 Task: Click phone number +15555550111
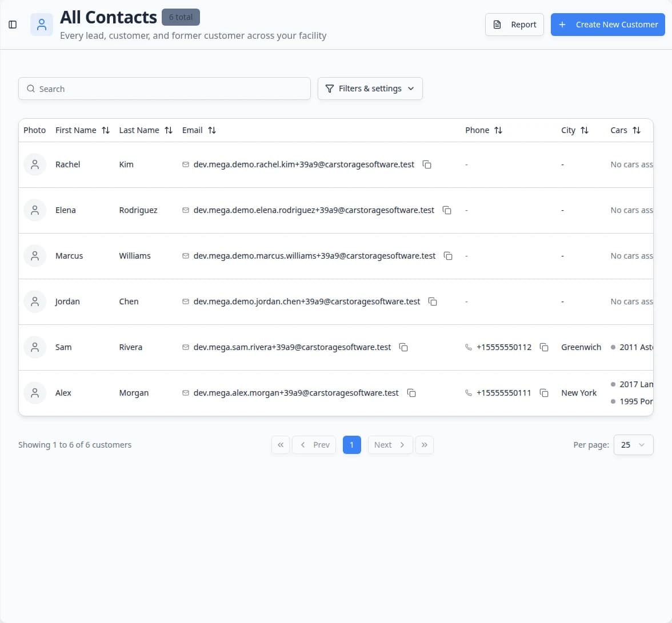click(503, 393)
